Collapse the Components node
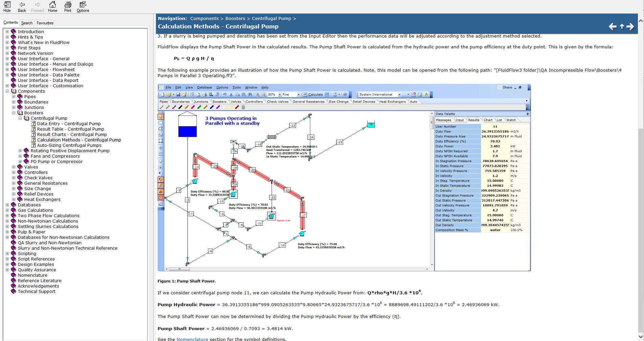Screen dimensions: 644x341 click(x=7, y=91)
